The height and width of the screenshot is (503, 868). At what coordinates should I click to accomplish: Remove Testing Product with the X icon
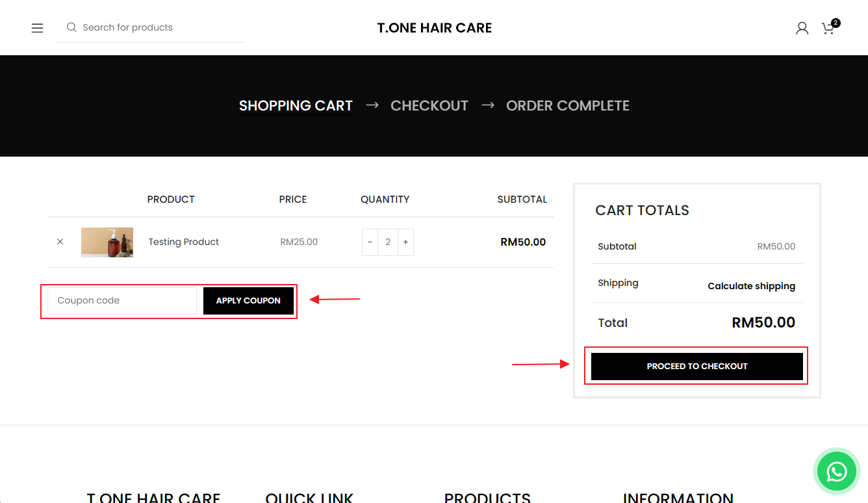pos(60,242)
